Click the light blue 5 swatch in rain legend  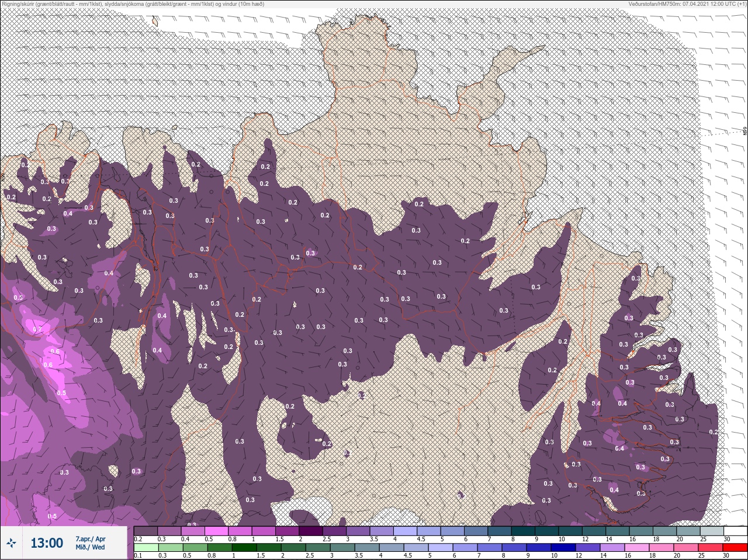tap(440, 548)
